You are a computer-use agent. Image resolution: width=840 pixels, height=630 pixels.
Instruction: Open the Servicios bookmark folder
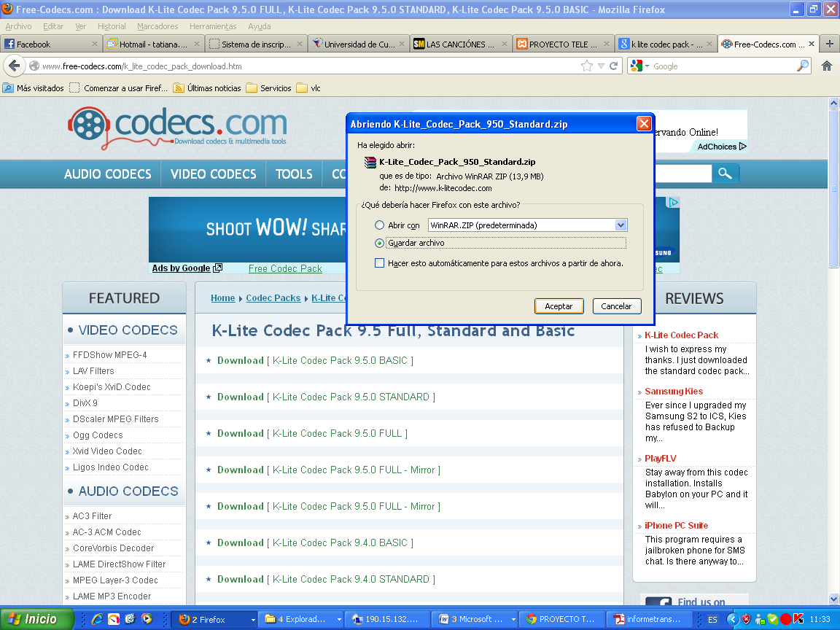coord(269,88)
